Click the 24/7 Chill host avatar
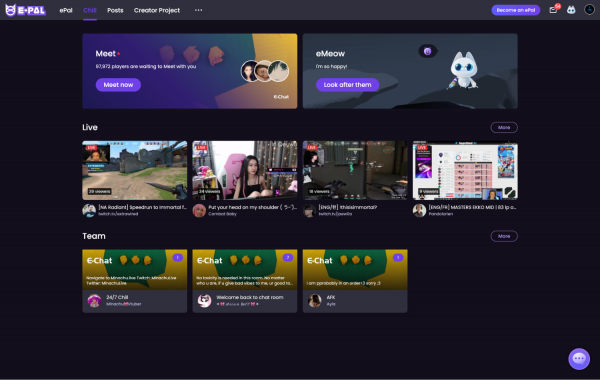Viewport: 600px width, 380px height. 94,300
